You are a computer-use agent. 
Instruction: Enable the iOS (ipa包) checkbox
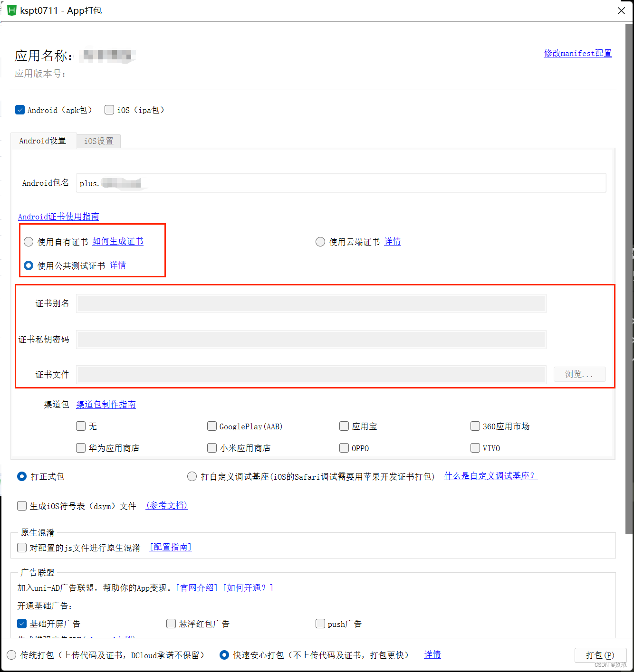point(109,110)
